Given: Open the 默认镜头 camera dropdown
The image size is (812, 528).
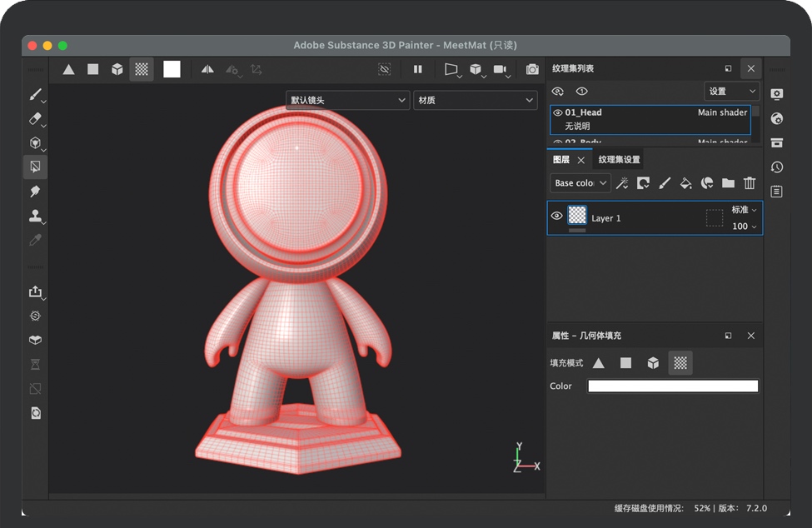Looking at the screenshot, I should tap(347, 101).
